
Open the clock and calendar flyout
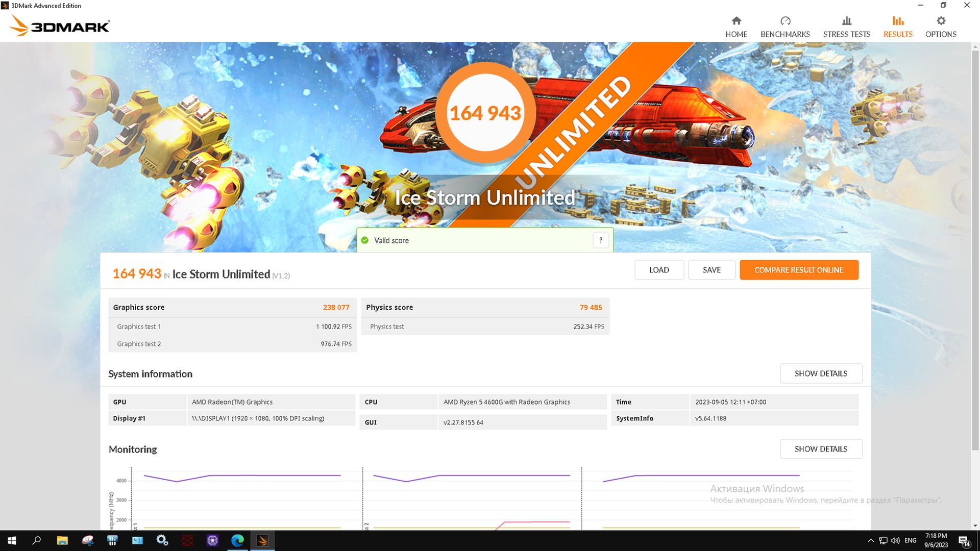point(936,541)
